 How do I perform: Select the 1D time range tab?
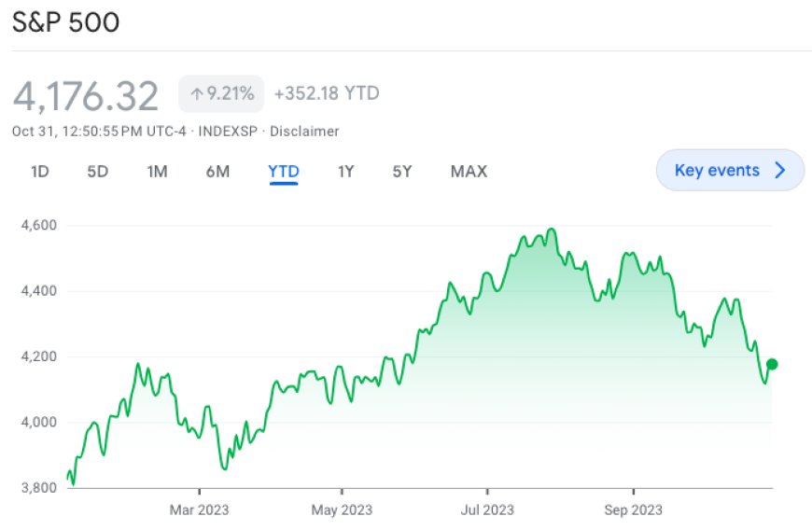click(40, 172)
